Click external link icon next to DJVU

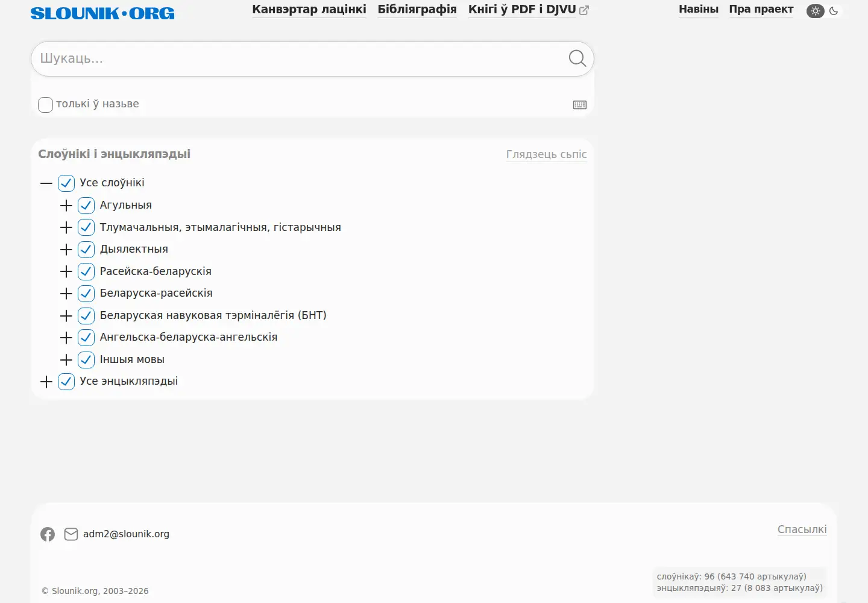584,10
